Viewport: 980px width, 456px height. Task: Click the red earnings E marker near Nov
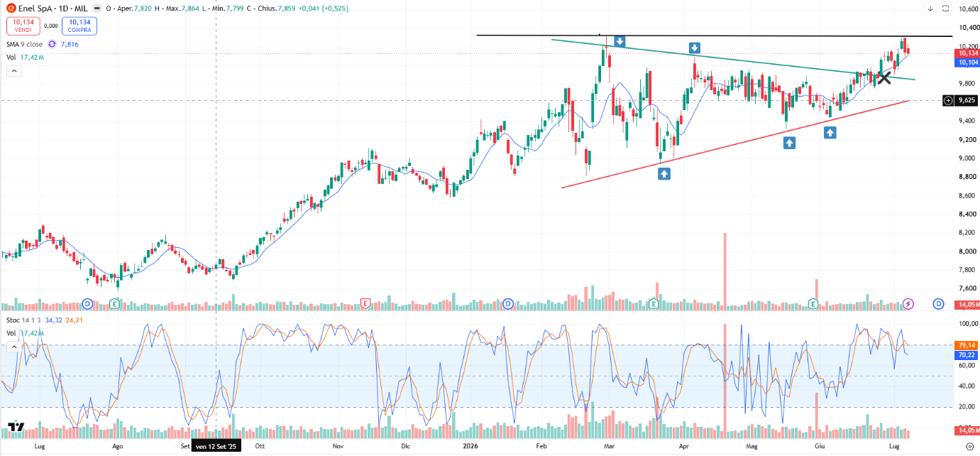pyautogui.click(x=365, y=304)
